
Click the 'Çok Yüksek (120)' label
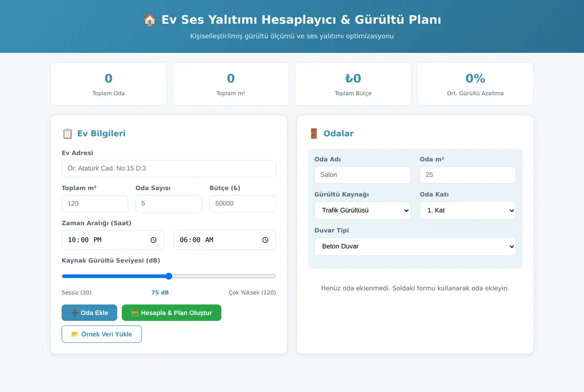click(252, 293)
